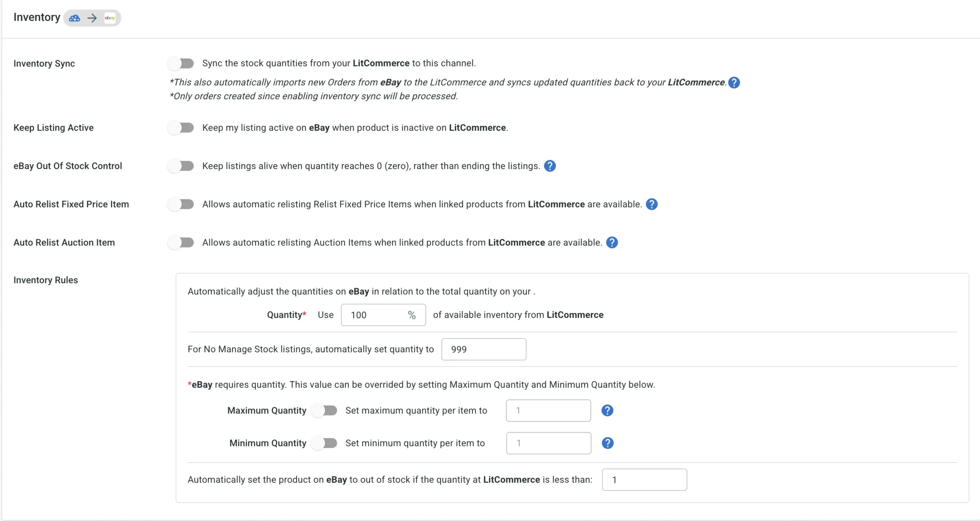Click the Quantity percentage field showing 100
Viewport: 980px width, 521px height.
click(x=383, y=315)
